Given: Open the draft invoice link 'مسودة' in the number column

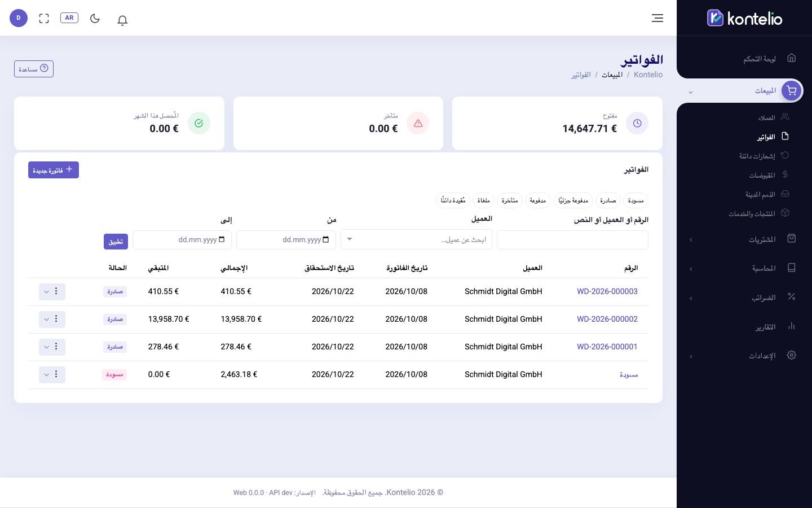Looking at the screenshot, I should (629, 374).
